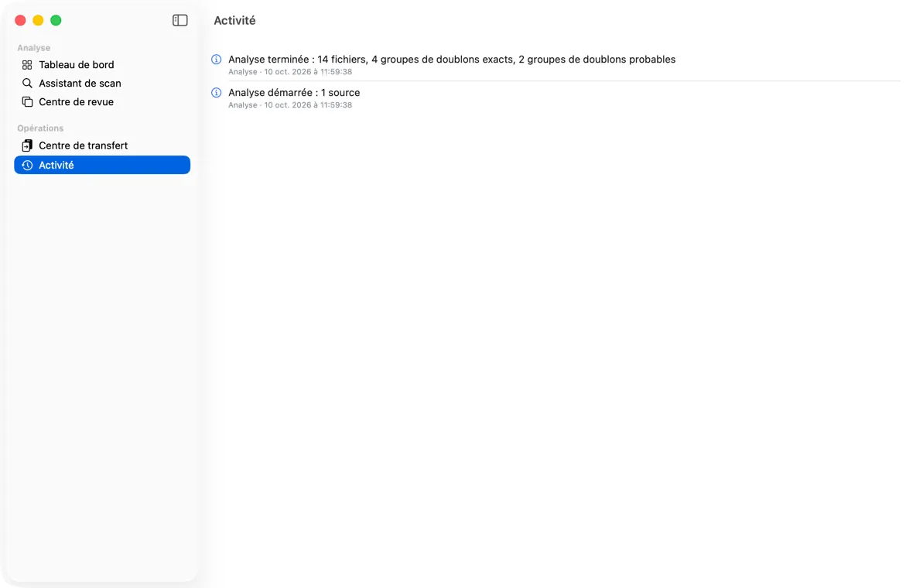Click info icon beside Analyse démarrée

tap(216, 93)
